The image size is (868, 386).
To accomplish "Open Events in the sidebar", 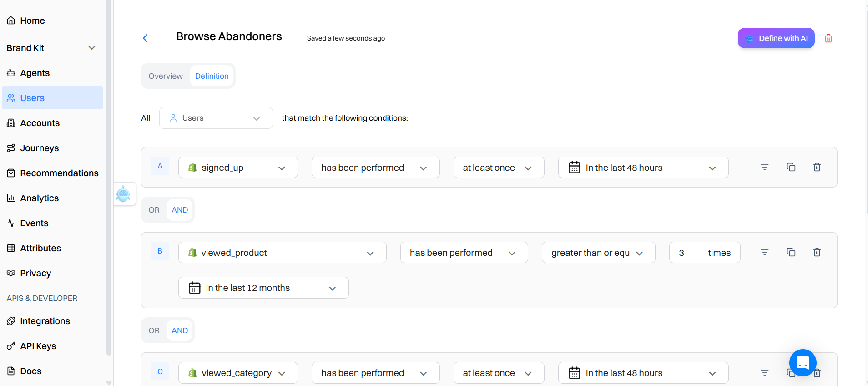I will (53, 223).
